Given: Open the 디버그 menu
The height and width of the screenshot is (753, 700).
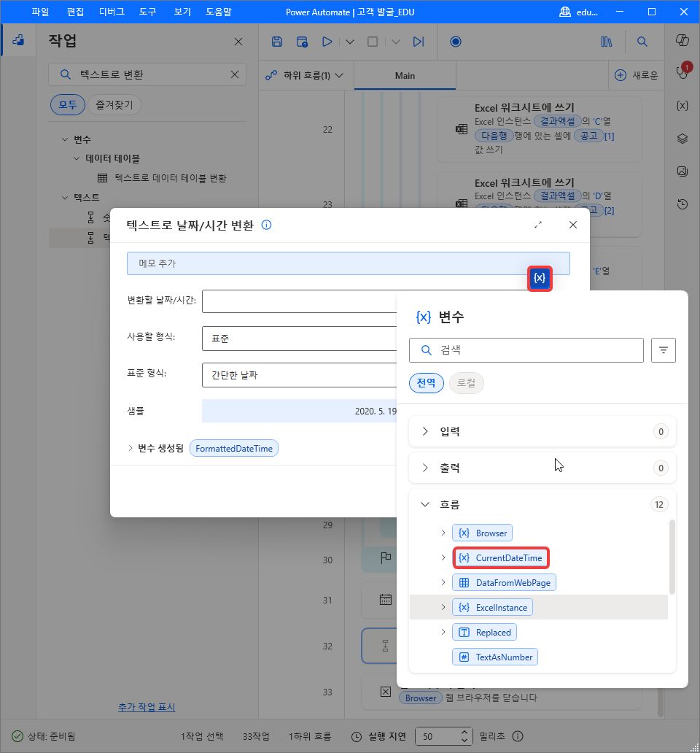Looking at the screenshot, I should tap(112, 12).
